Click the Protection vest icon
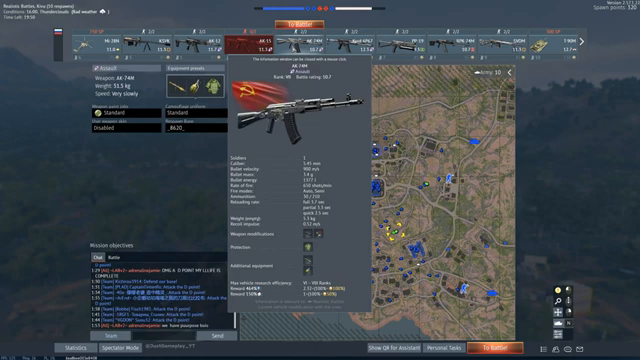Screen dimensions: 640x360 [308, 247]
